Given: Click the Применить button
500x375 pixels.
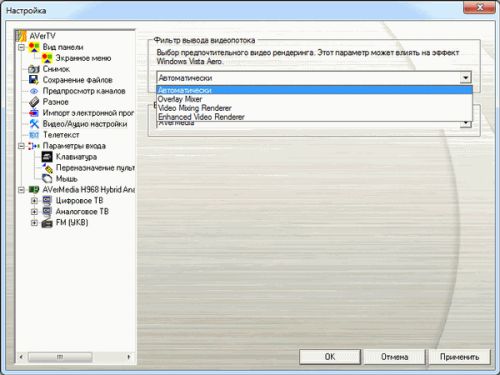Looking at the screenshot, I should point(459,357).
